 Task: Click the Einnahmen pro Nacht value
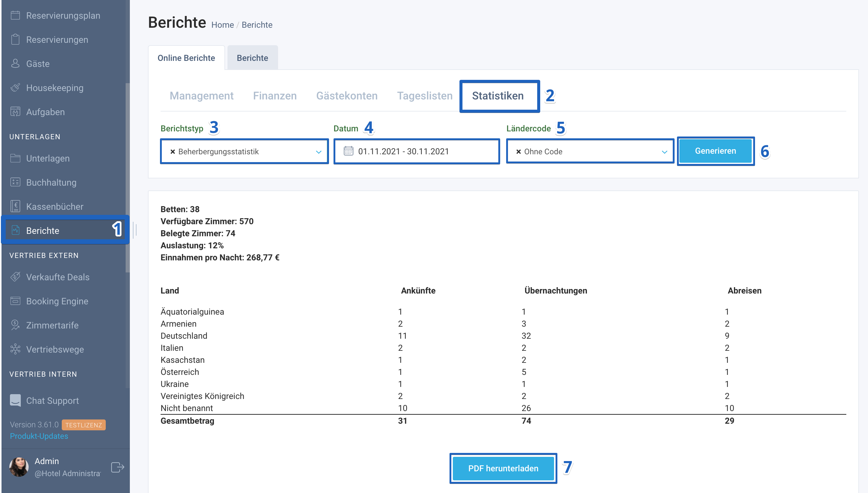[263, 257]
